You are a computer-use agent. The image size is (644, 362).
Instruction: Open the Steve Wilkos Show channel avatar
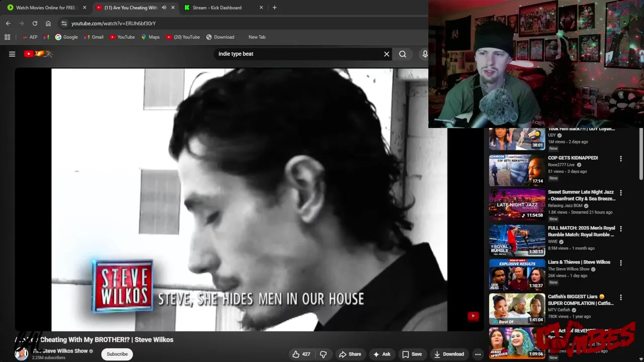(22, 353)
